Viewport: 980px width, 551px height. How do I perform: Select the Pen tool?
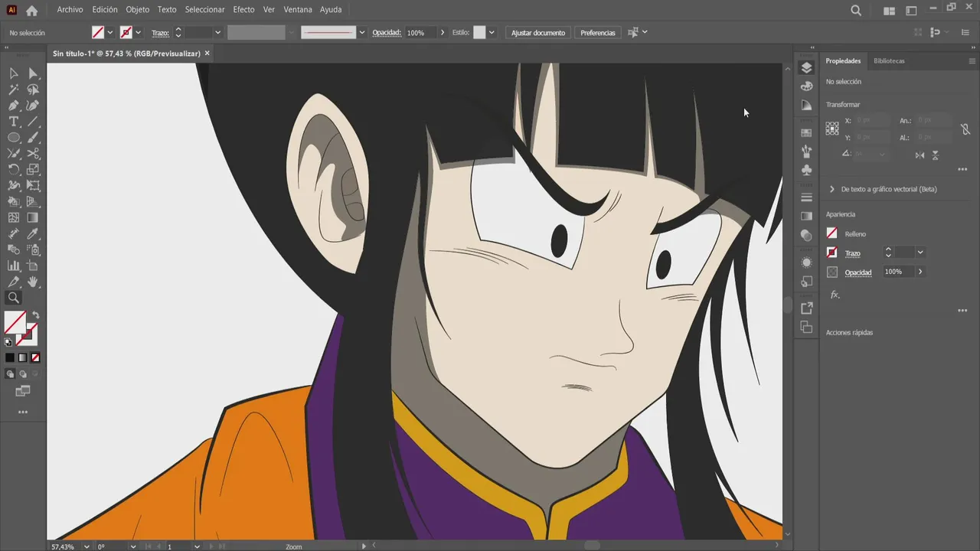14,106
